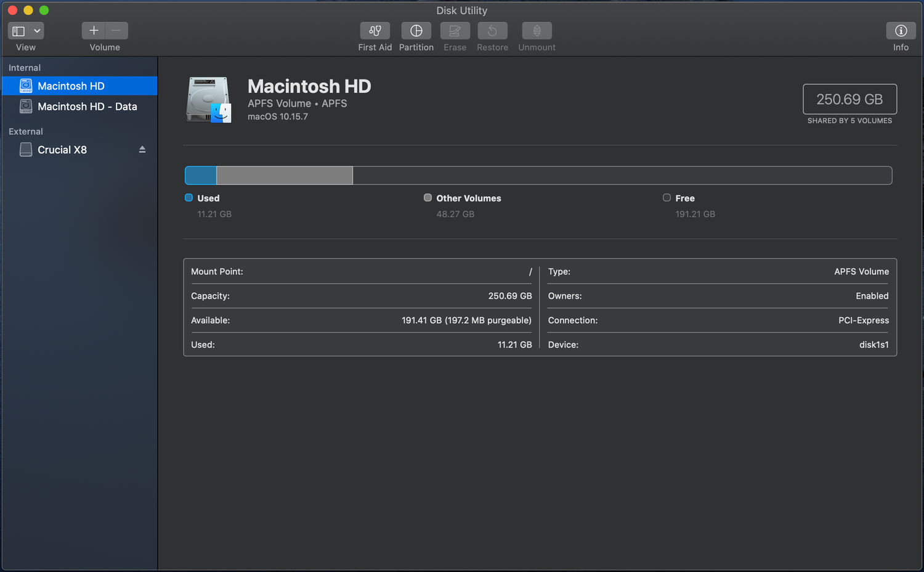Open the Partition tool
Screen dimensions: 924x572
[416, 31]
